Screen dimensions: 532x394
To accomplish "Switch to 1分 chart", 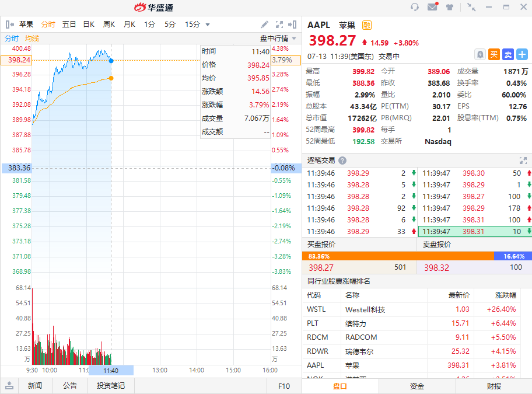I will (x=149, y=25).
